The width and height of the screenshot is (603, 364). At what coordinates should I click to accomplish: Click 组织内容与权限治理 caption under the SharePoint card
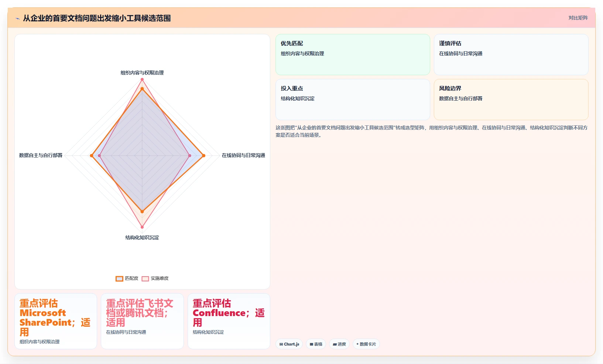[x=40, y=342]
